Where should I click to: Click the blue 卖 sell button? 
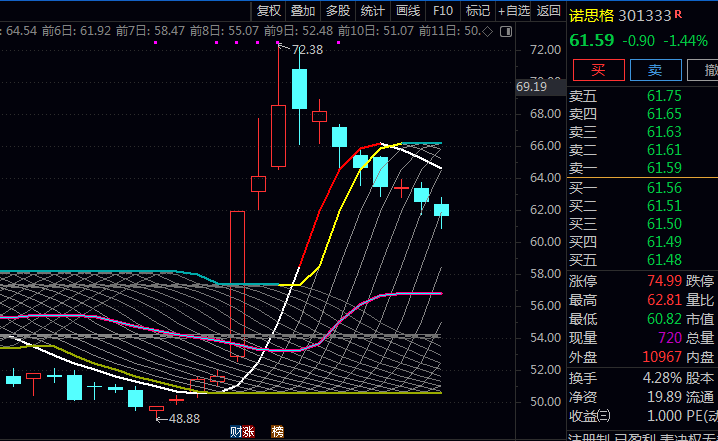(x=655, y=70)
